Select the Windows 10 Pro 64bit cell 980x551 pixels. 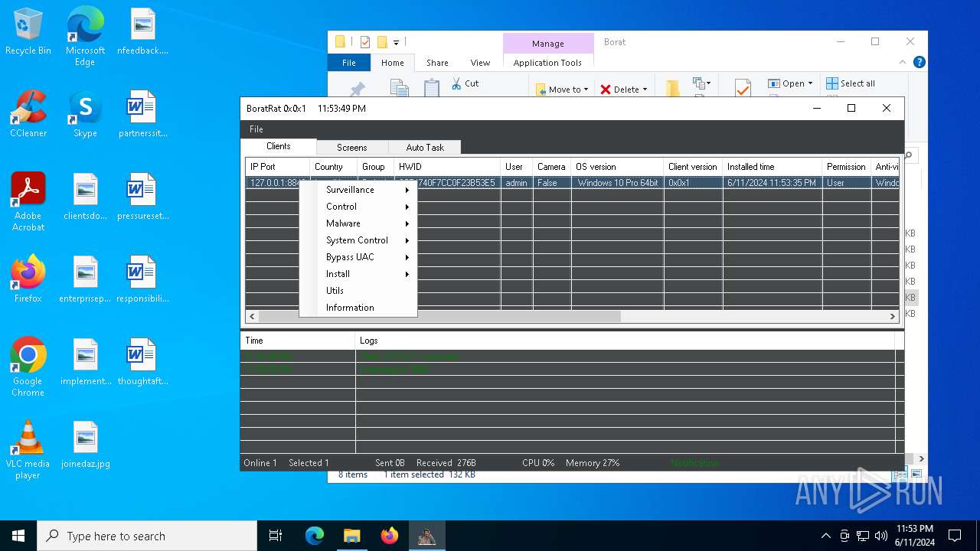pyautogui.click(x=617, y=183)
